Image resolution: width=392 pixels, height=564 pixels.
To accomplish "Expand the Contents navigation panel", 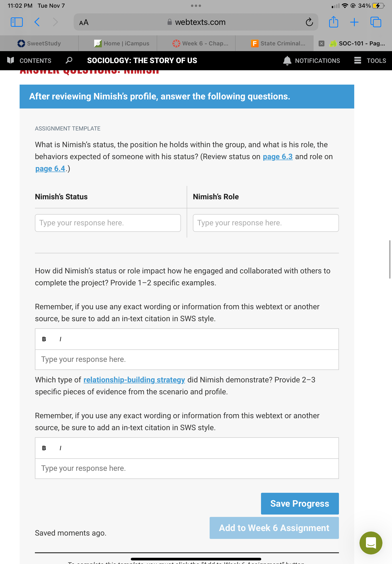I will click(29, 60).
